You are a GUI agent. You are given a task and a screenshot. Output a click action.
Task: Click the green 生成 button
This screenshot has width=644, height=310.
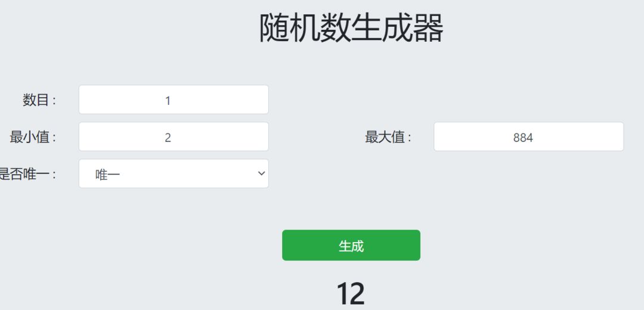coord(351,245)
